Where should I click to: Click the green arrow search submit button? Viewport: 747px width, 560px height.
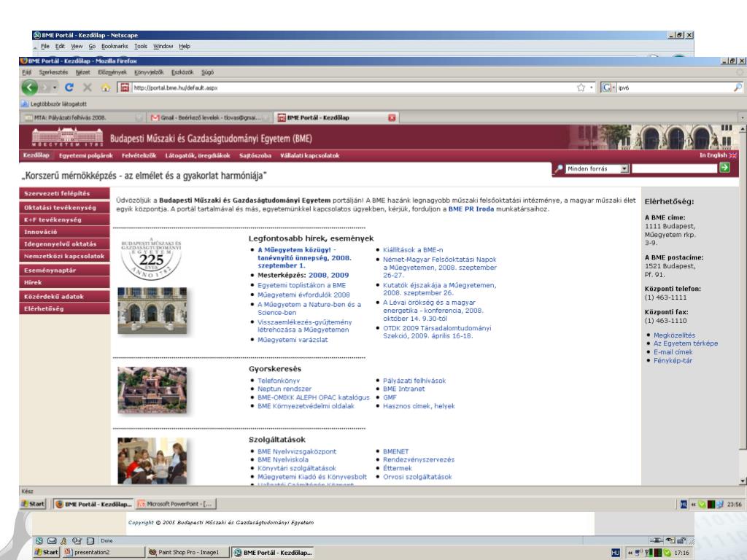coord(724,168)
